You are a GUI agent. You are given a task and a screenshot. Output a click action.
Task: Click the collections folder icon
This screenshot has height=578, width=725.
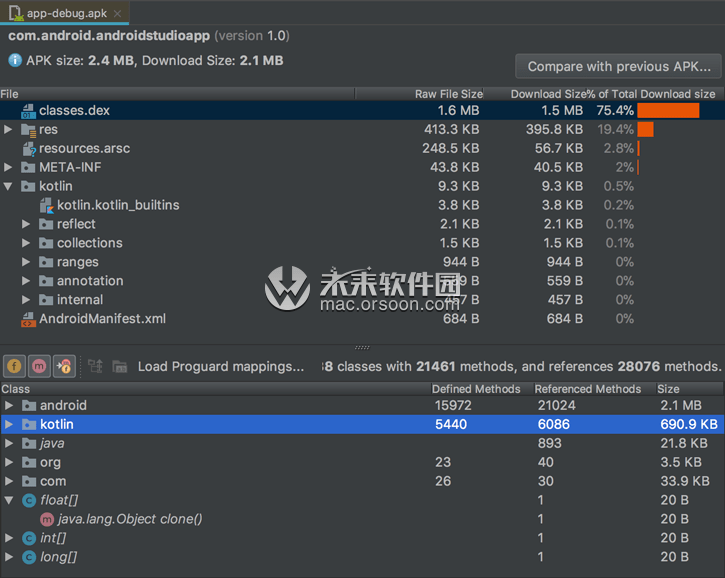(46, 243)
